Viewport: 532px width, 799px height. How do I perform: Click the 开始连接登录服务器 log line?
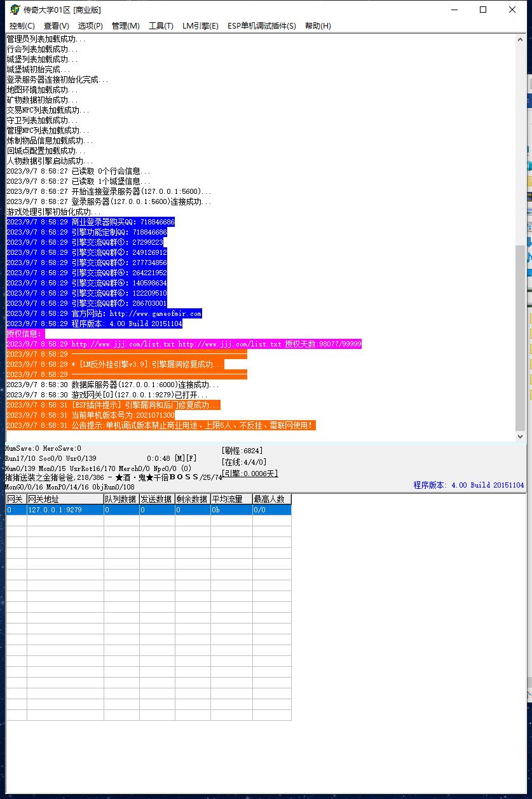click(109, 191)
